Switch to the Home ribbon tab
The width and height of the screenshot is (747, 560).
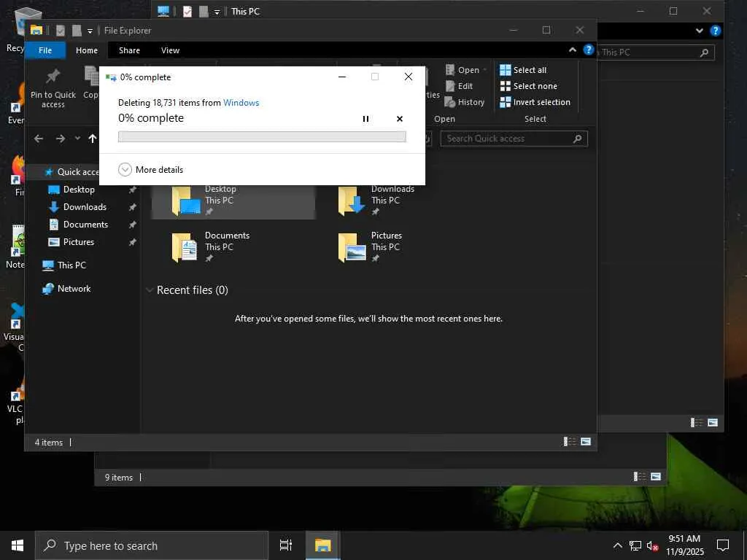pos(87,50)
